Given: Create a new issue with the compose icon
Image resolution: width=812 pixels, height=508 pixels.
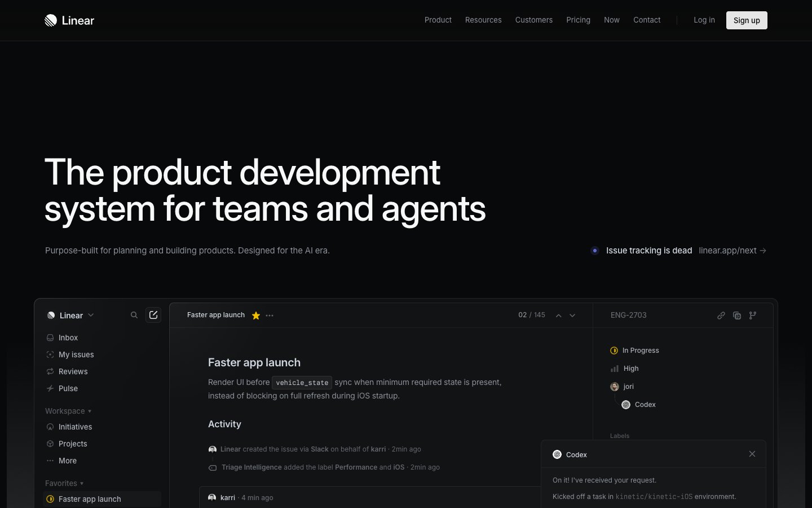Looking at the screenshot, I should [153, 315].
